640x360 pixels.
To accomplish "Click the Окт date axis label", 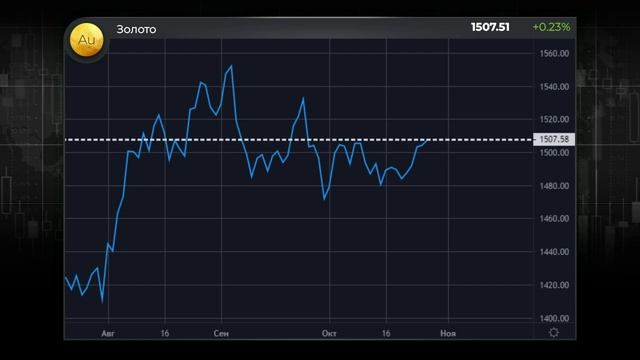I will [x=329, y=333].
